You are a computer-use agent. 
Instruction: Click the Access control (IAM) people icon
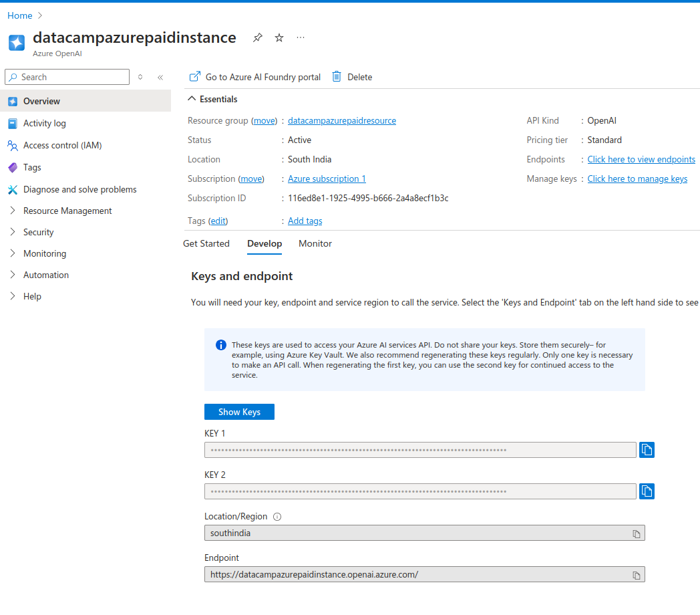pos(13,145)
